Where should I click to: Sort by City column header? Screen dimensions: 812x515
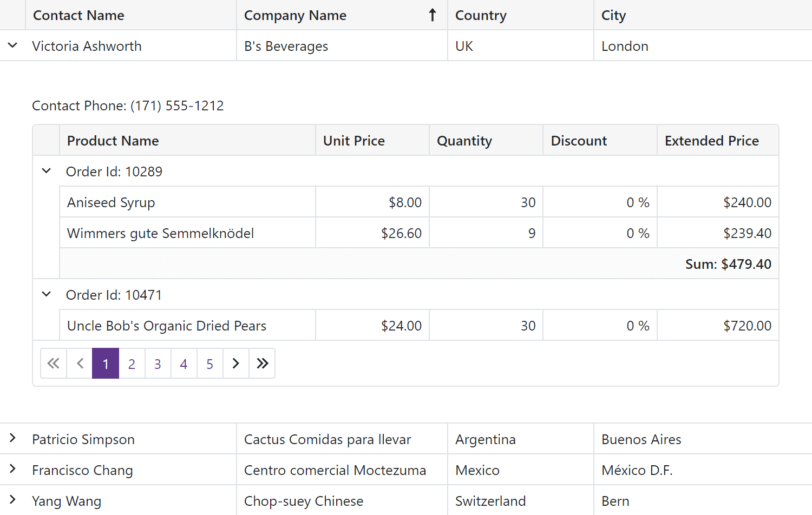[x=613, y=15]
